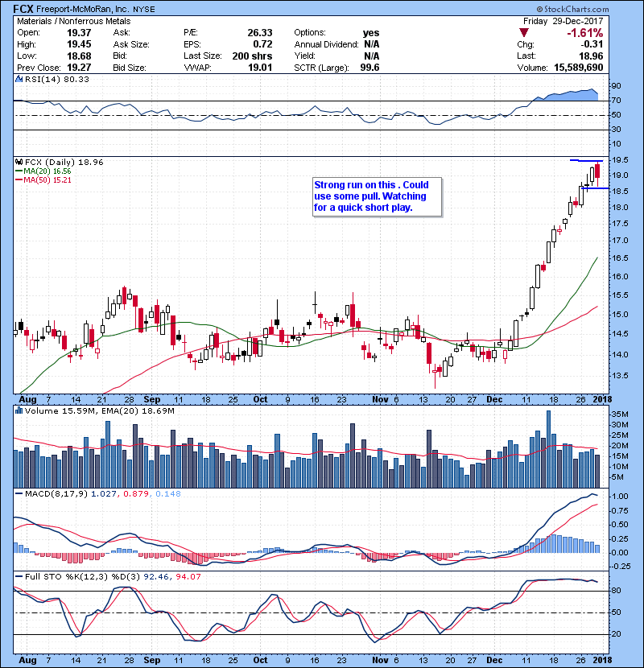Click the RSI(14) indicator legend icon
Image resolution: width=644 pixels, height=668 pixels.
(x=19, y=79)
